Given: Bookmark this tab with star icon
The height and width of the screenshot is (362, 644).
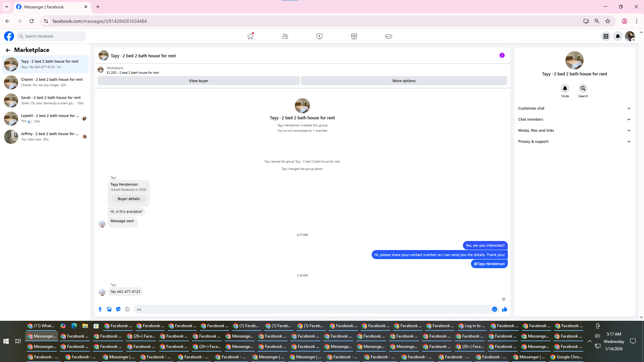Looking at the screenshot, I should click(608, 21).
